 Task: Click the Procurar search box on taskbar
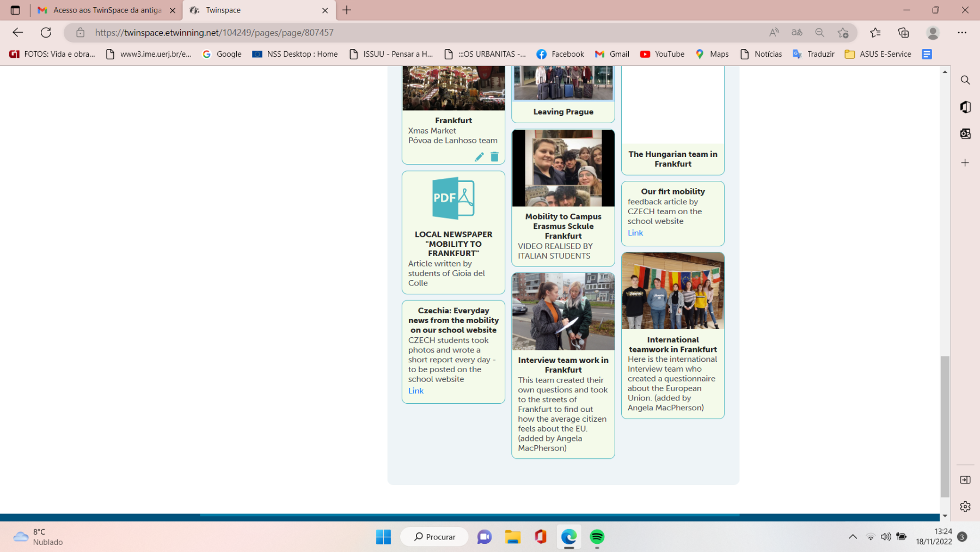[434, 537]
